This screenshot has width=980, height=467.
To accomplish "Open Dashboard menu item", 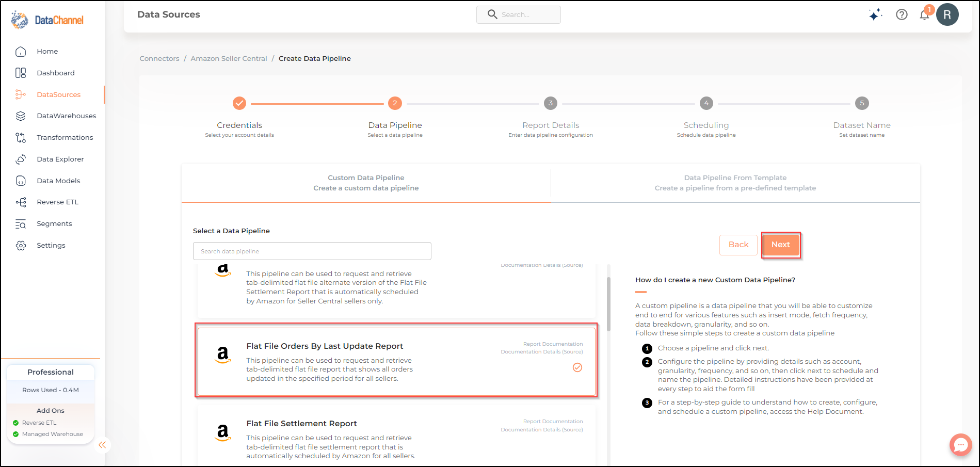I will (56, 73).
